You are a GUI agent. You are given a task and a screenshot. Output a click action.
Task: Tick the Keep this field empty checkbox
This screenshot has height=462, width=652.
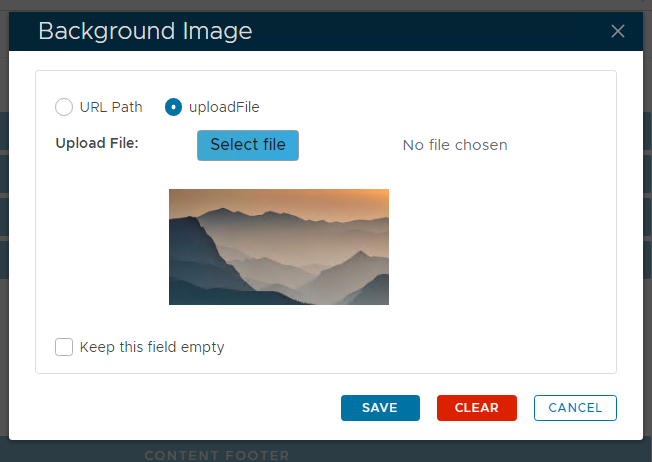pos(64,347)
